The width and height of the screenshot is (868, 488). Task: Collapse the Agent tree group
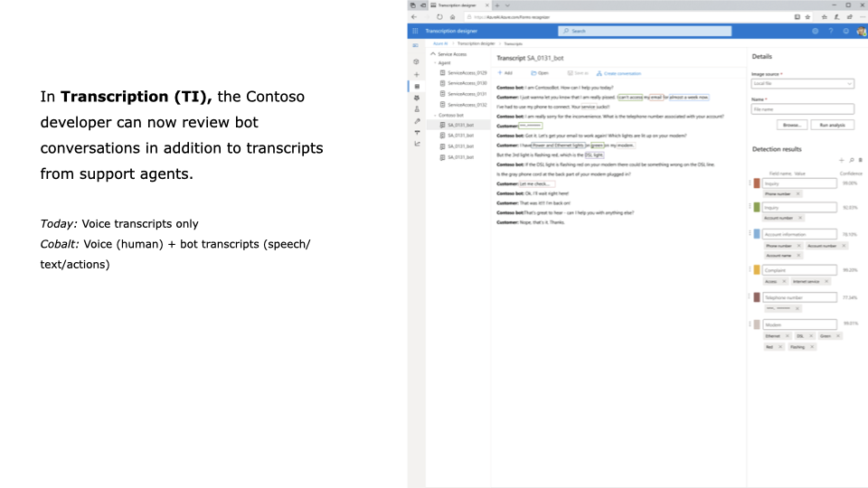[435, 63]
